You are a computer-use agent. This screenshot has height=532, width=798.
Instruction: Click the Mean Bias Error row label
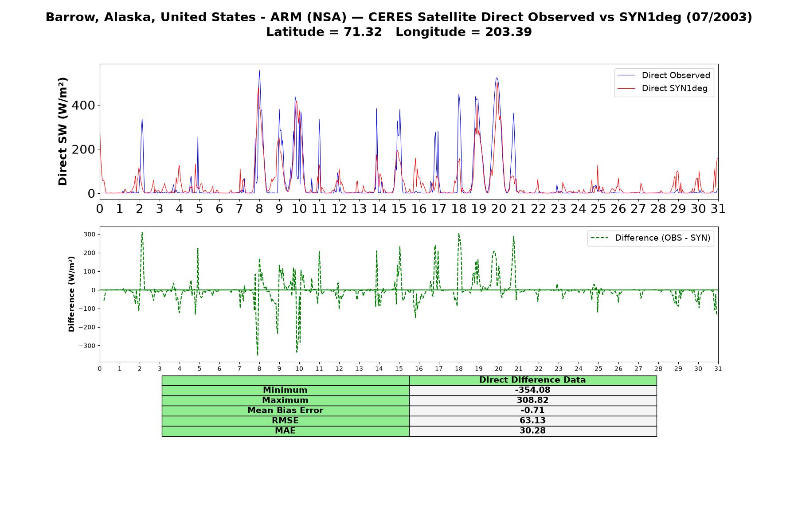286,411
